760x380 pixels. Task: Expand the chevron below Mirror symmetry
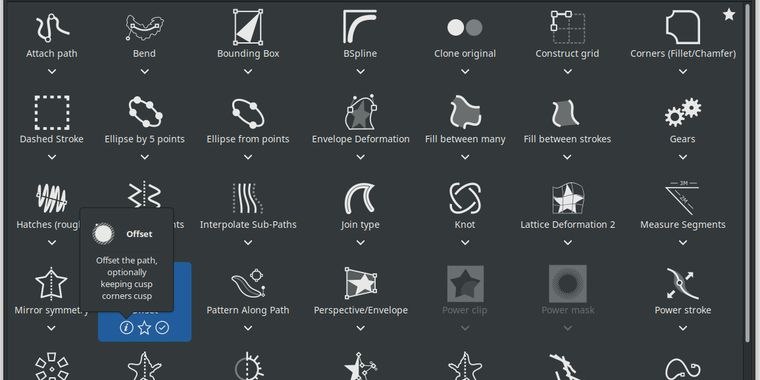click(52, 328)
